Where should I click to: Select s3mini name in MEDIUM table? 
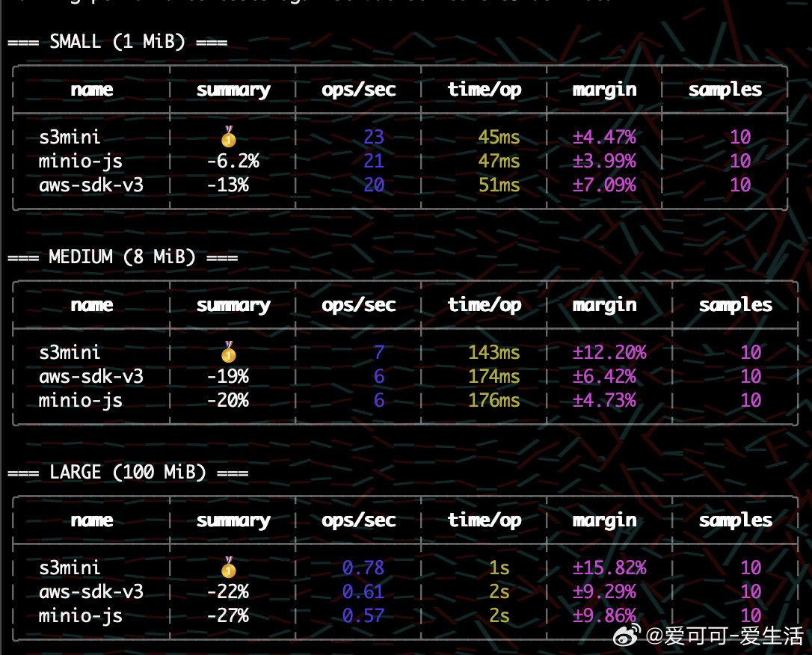click(x=70, y=353)
